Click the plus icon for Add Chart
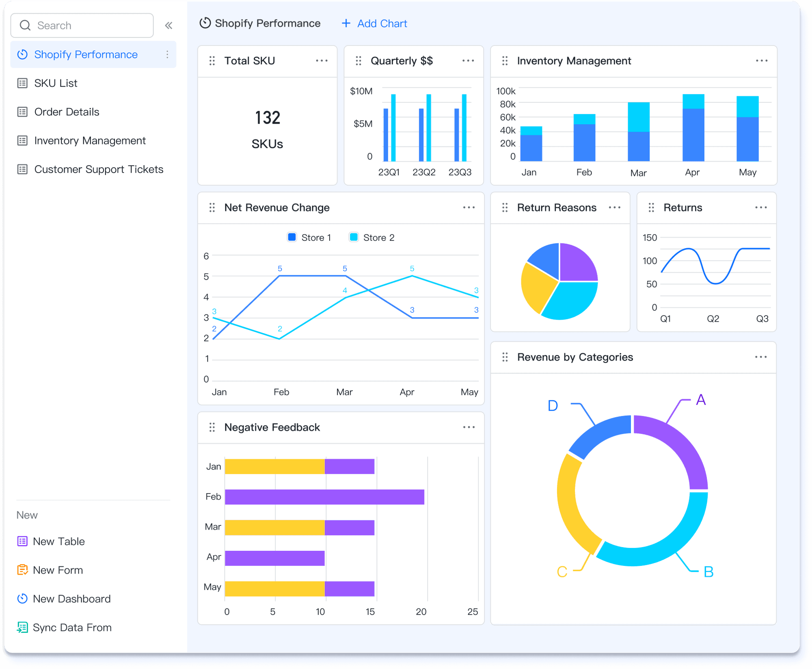The image size is (812, 669). (x=346, y=23)
